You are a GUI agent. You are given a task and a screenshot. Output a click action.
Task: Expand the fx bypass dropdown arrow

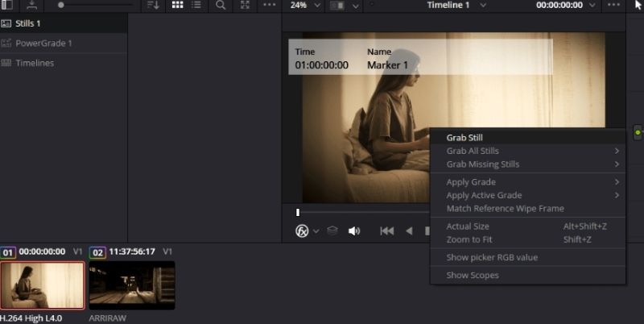point(316,231)
